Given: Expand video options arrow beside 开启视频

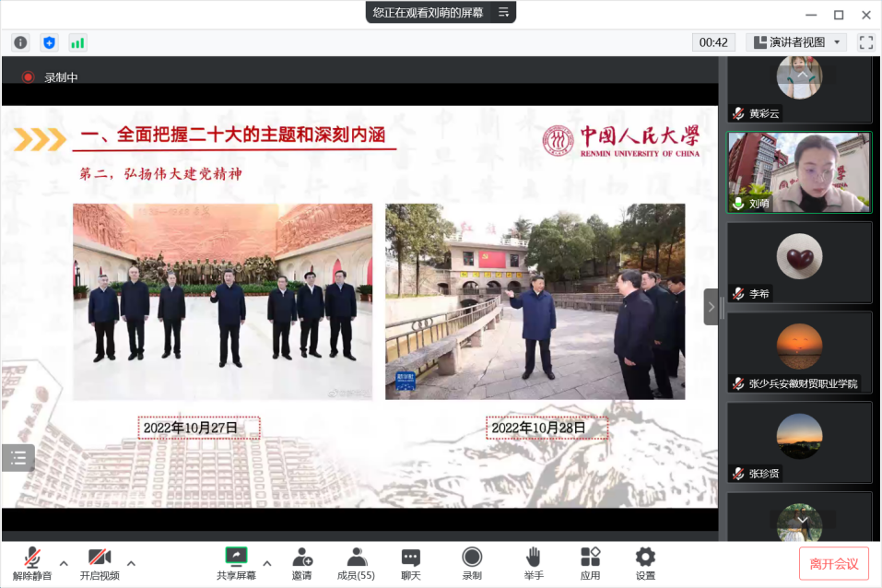Looking at the screenshot, I should coord(131,563).
